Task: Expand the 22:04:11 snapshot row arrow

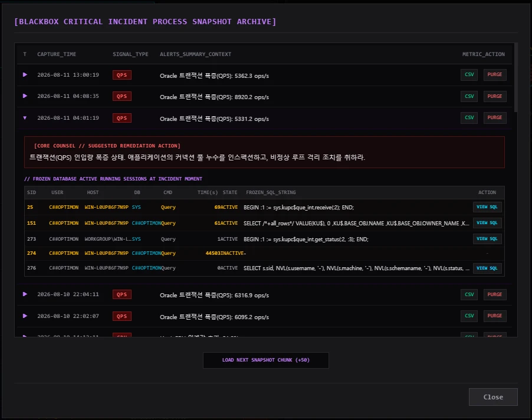Action: pyautogui.click(x=25, y=294)
